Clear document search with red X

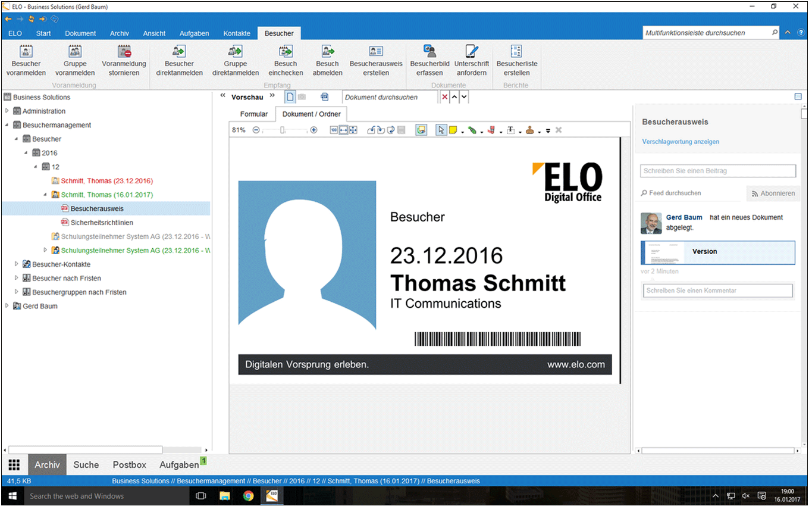tap(445, 97)
